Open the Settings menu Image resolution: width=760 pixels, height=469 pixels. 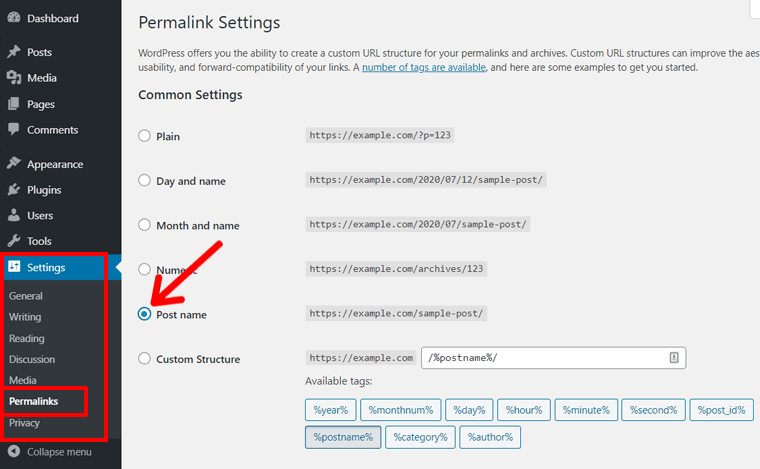pyautogui.click(x=46, y=267)
